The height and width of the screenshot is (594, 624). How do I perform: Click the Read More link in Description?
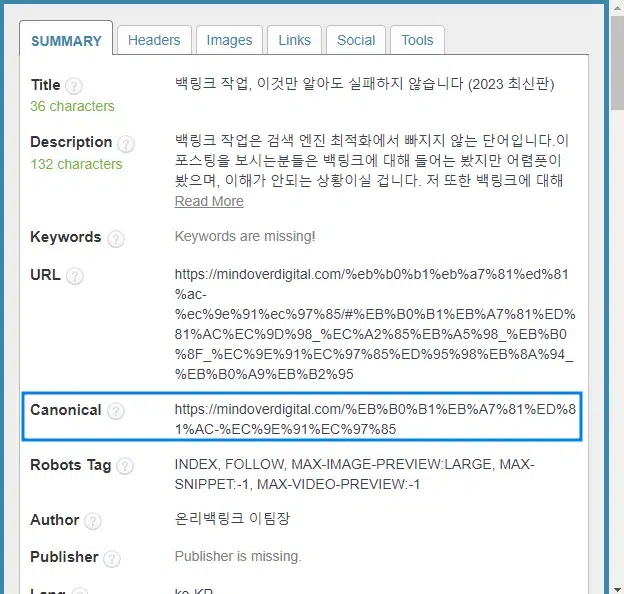click(x=209, y=201)
